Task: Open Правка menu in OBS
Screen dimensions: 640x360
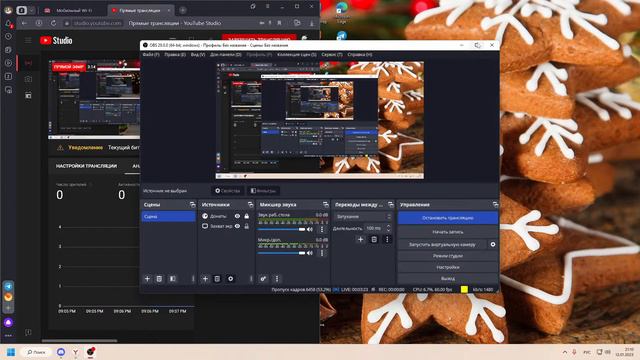Action: (175, 54)
